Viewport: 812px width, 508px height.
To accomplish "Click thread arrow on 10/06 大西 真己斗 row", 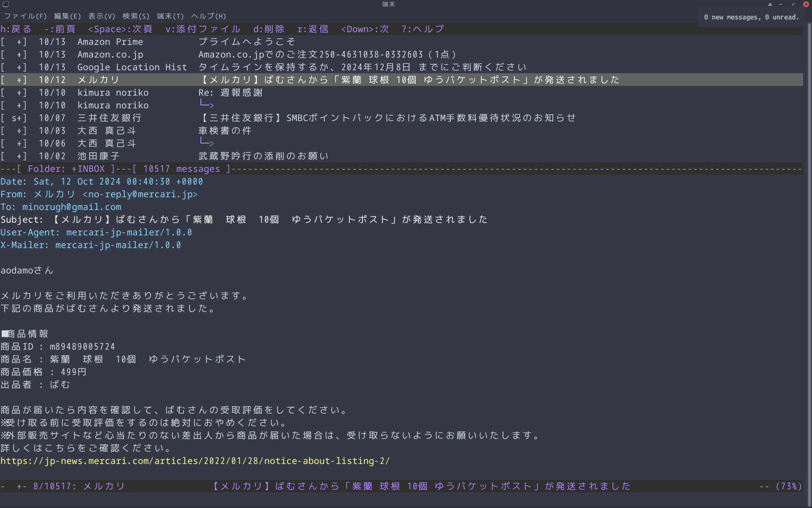I will coord(206,142).
